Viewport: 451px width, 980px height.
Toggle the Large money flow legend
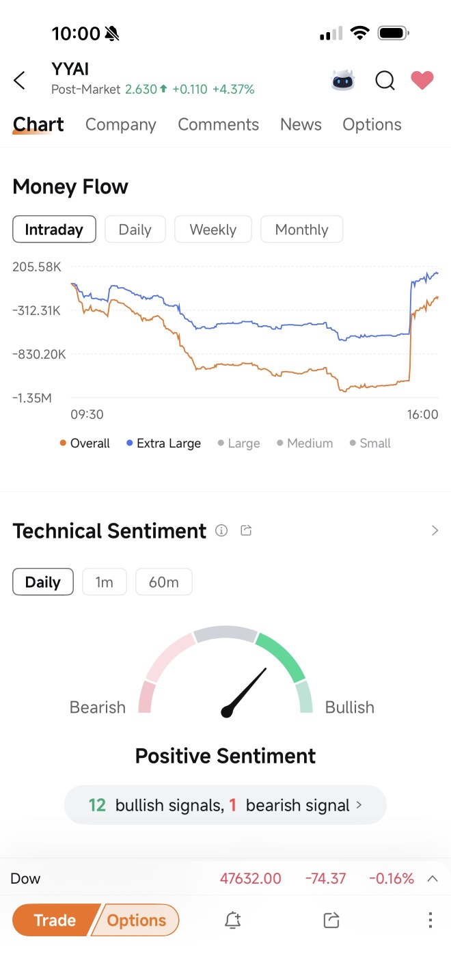(x=238, y=444)
